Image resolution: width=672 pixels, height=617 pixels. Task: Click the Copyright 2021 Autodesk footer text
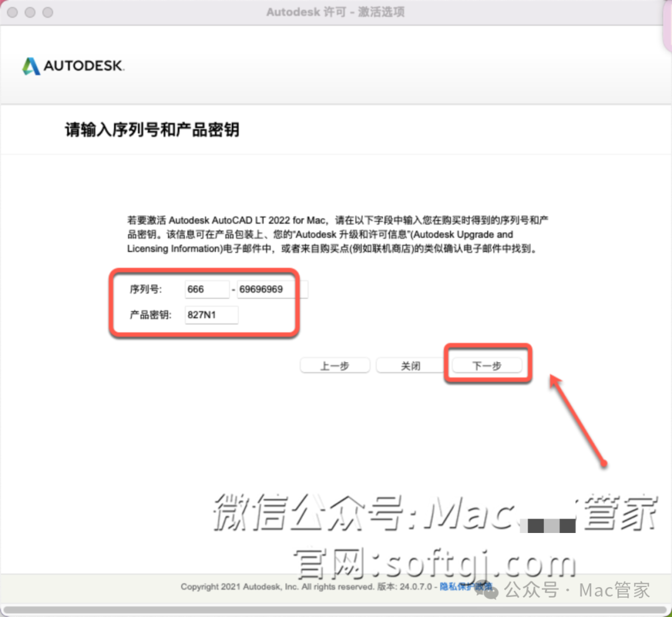[x=278, y=586]
